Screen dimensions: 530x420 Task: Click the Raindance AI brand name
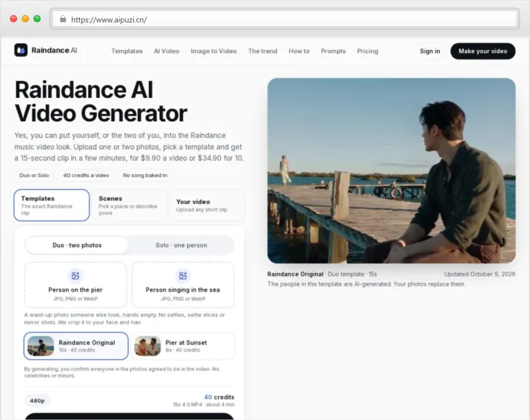(54, 50)
